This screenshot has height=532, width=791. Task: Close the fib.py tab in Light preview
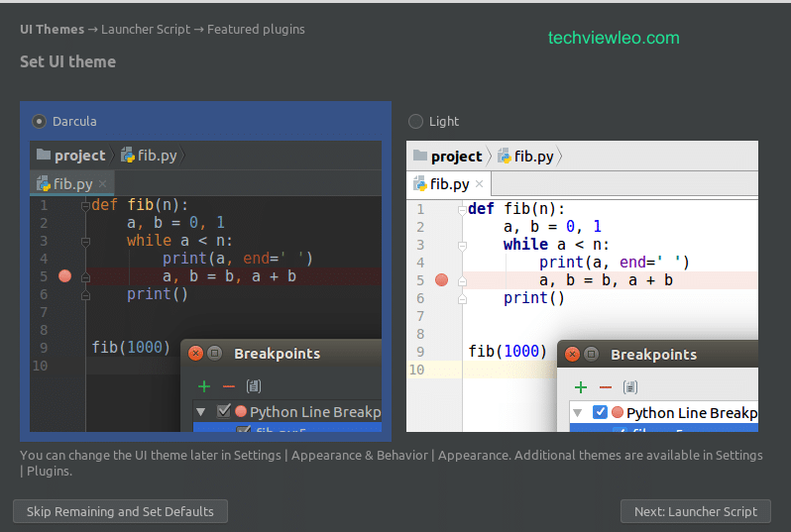(479, 184)
